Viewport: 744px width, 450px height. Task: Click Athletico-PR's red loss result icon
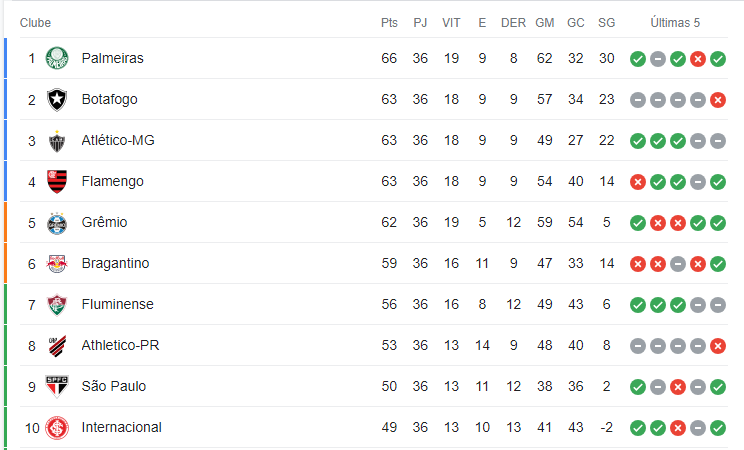point(718,346)
